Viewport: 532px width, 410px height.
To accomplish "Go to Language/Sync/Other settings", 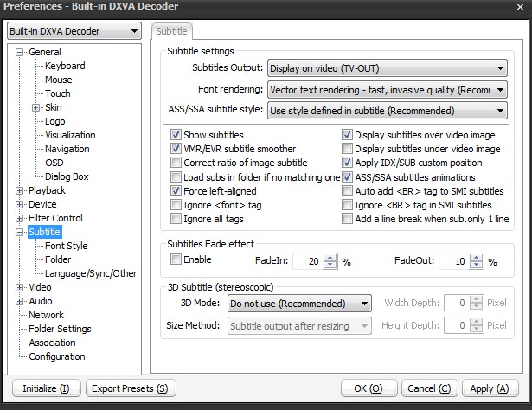I will pos(91,273).
